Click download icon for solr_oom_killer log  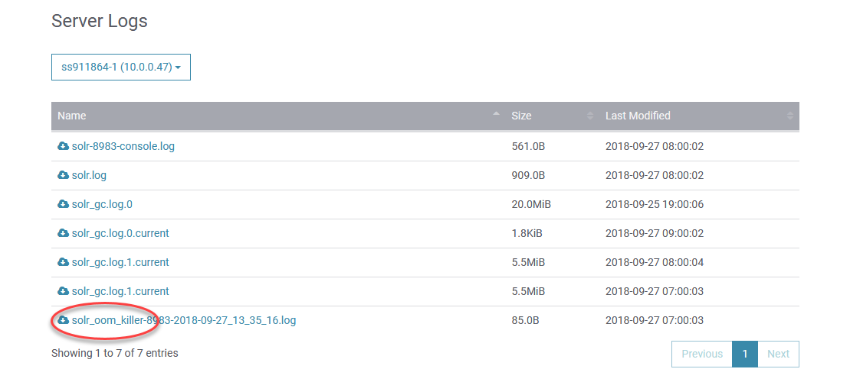tap(63, 320)
